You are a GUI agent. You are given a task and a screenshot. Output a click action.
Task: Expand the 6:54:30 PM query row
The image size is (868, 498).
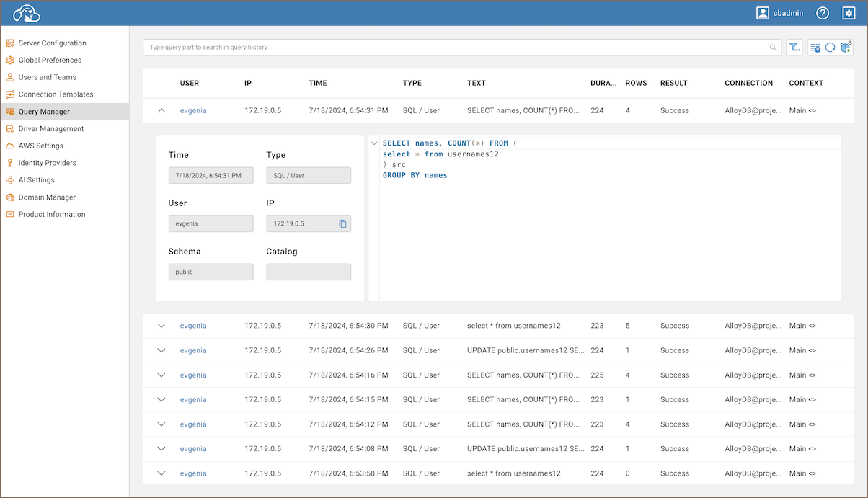[x=161, y=326]
